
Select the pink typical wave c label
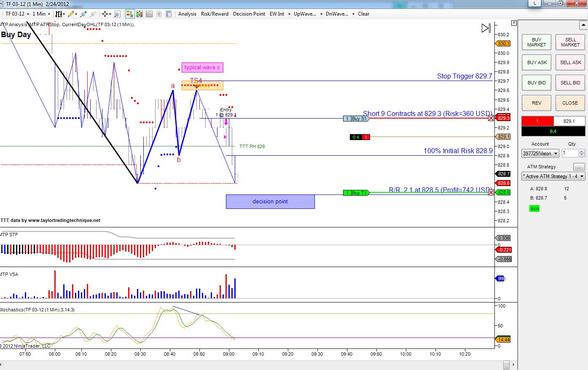point(202,68)
